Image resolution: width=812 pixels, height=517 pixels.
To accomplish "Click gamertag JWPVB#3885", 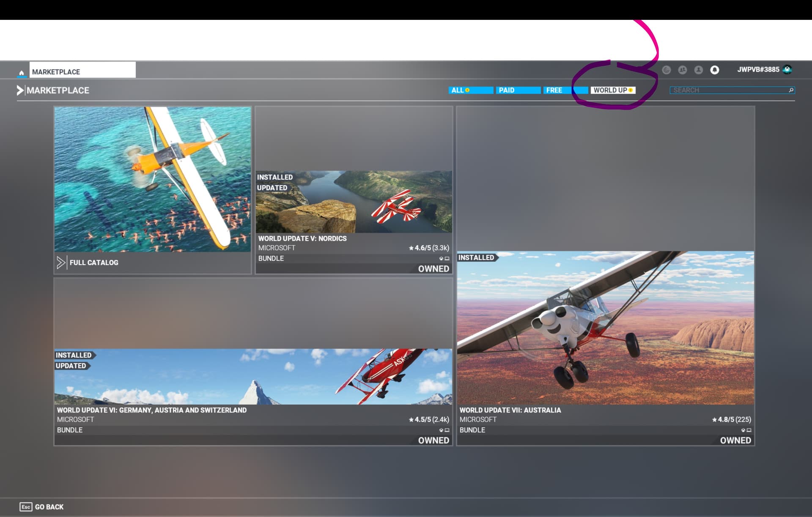I will (758, 70).
